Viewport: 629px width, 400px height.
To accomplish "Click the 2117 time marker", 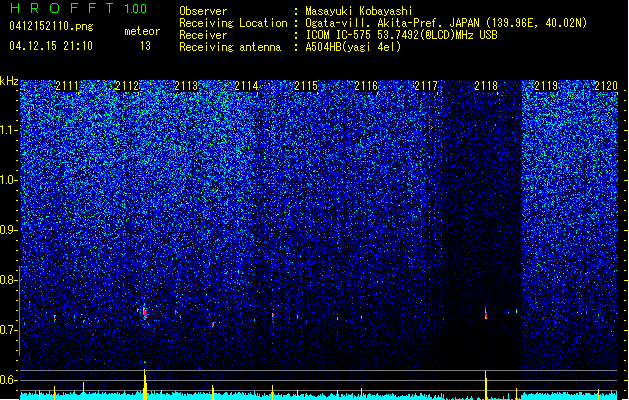I will click(426, 86).
